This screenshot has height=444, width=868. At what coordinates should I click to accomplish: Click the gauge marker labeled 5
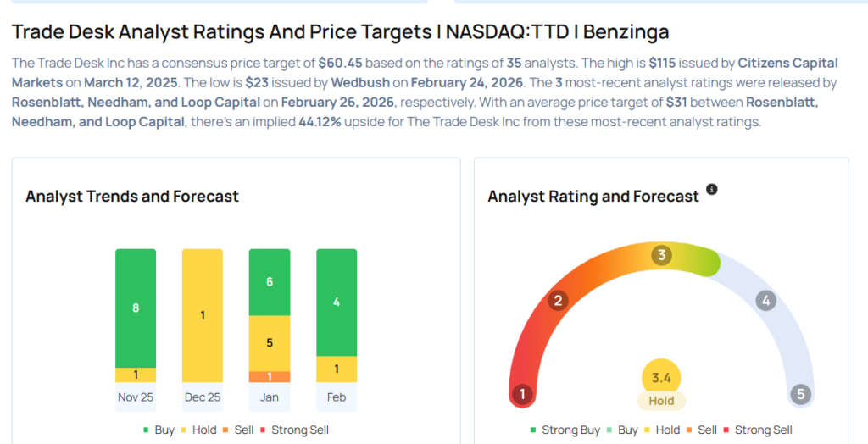(x=800, y=394)
